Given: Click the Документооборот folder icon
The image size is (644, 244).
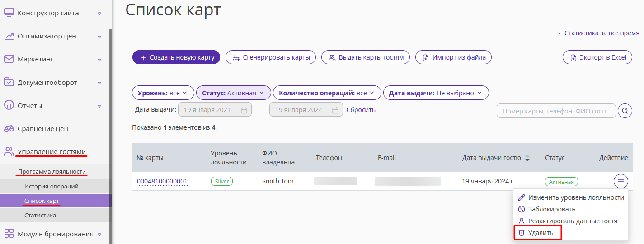Looking at the screenshot, I should pos(9,82).
